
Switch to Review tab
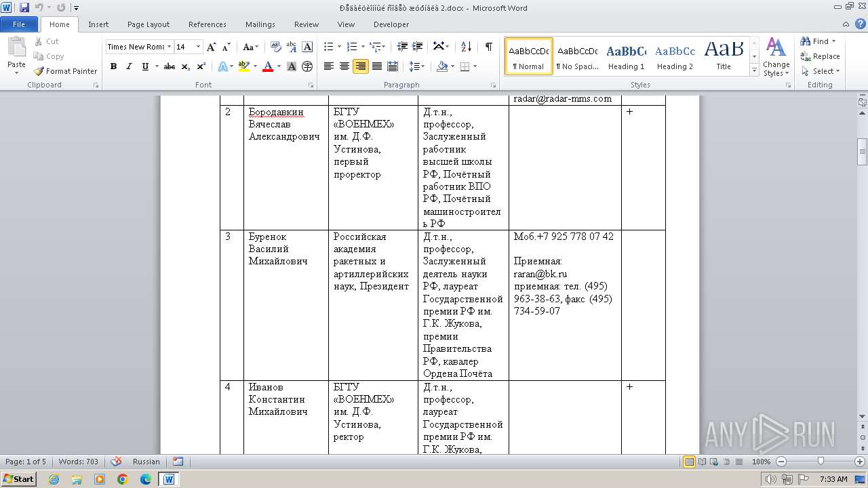pos(307,24)
